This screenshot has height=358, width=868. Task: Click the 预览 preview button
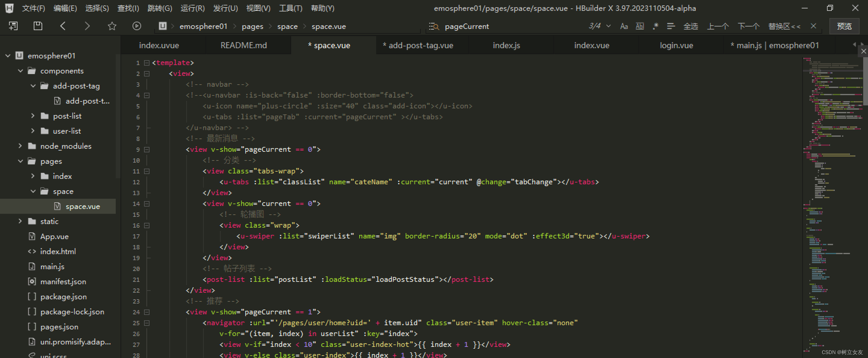[844, 26]
